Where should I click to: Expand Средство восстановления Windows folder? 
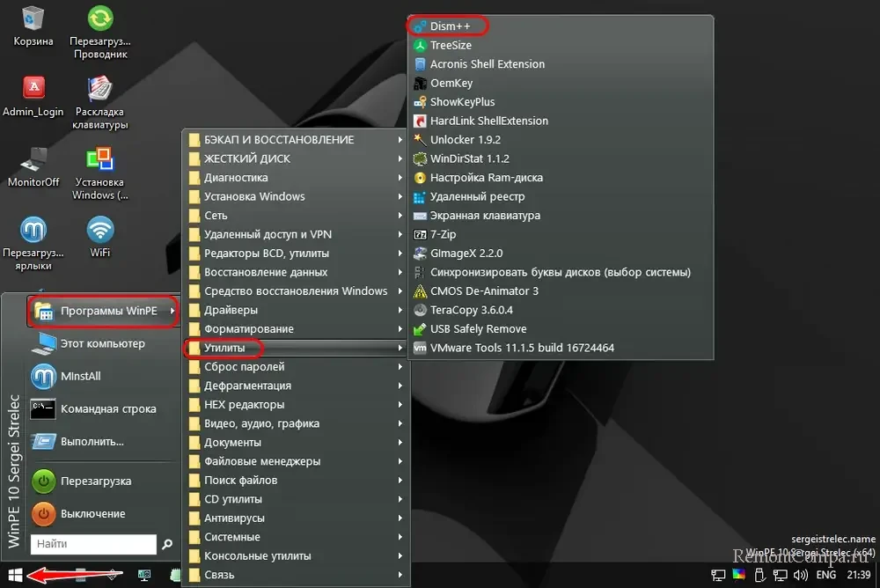click(x=296, y=290)
